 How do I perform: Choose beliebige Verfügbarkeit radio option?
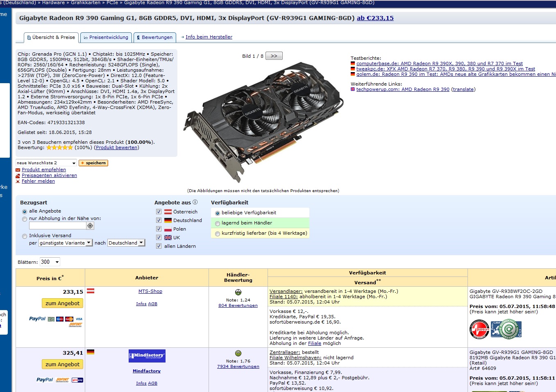click(x=218, y=213)
